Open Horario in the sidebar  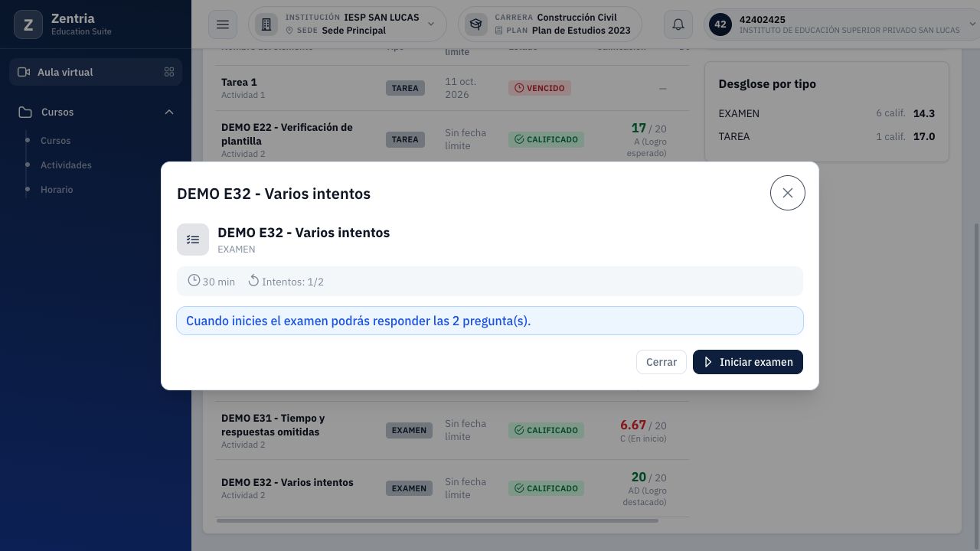pyautogui.click(x=57, y=190)
